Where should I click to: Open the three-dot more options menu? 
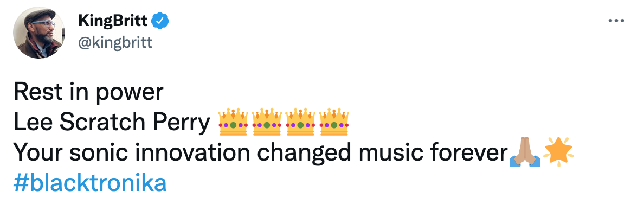[616, 21]
